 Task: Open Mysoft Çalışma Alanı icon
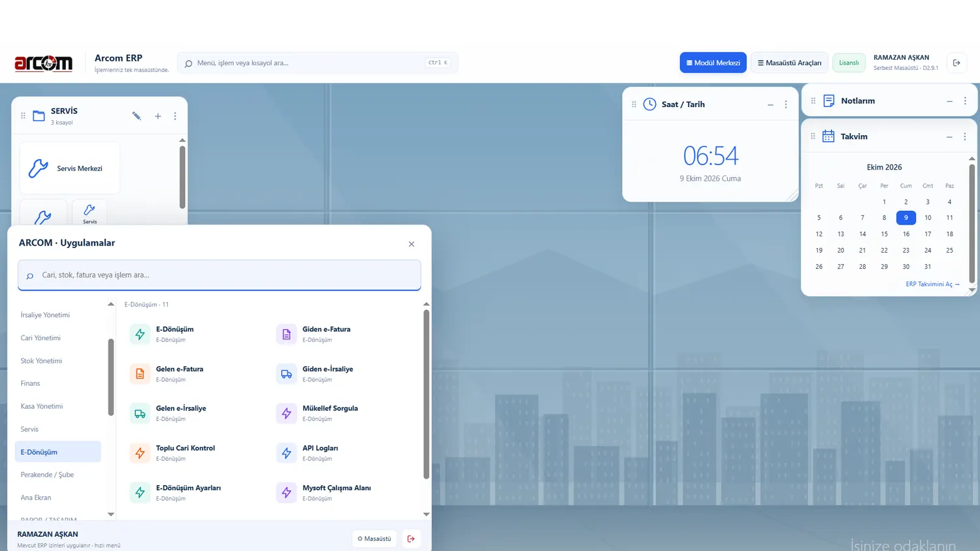point(286,493)
